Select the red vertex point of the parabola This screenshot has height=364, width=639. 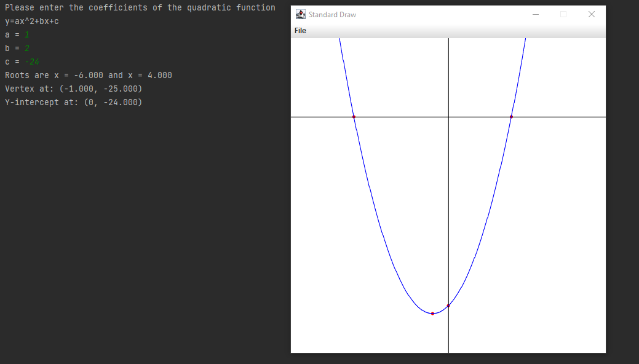(433, 312)
